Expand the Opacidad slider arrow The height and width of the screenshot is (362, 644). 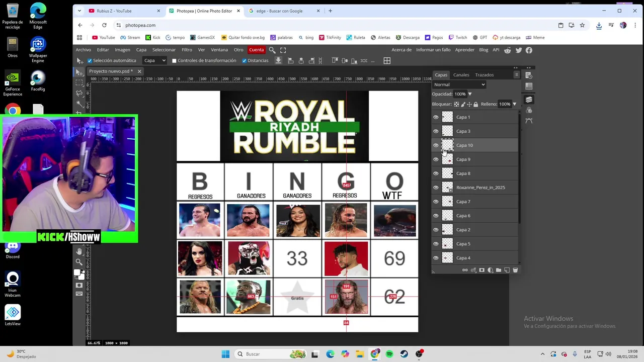pyautogui.click(x=470, y=94)
